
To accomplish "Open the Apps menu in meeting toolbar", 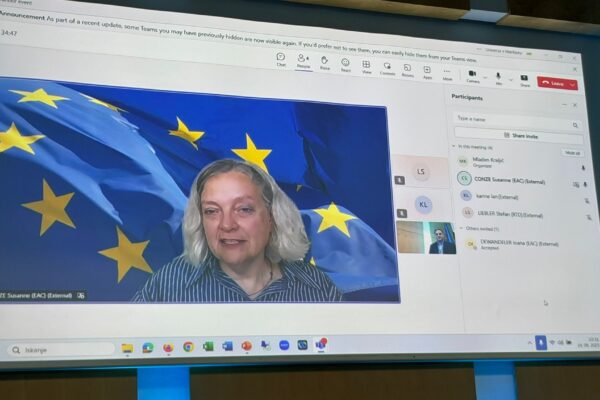I will coord(427,72).
